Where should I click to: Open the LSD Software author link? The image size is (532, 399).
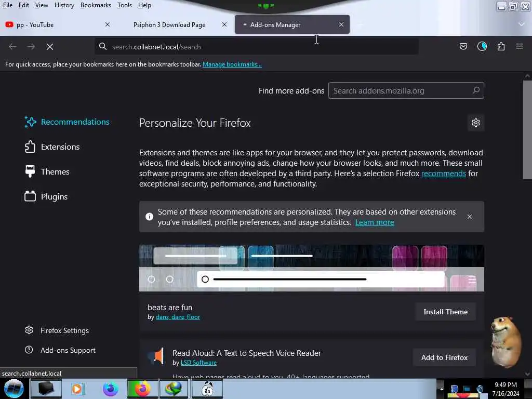tap(198, 362)
